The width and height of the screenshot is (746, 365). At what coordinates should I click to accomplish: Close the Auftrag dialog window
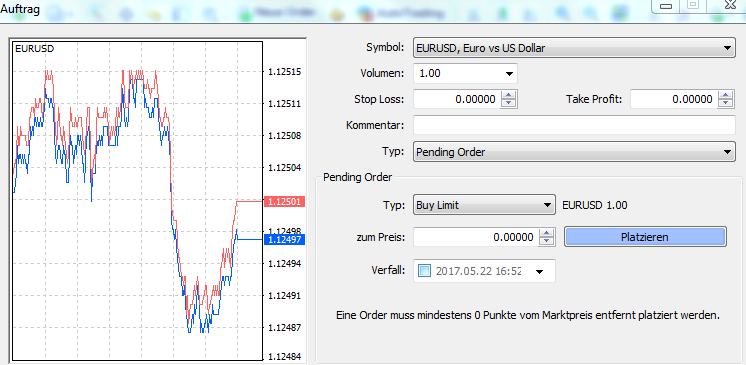[x=729, y=6]
